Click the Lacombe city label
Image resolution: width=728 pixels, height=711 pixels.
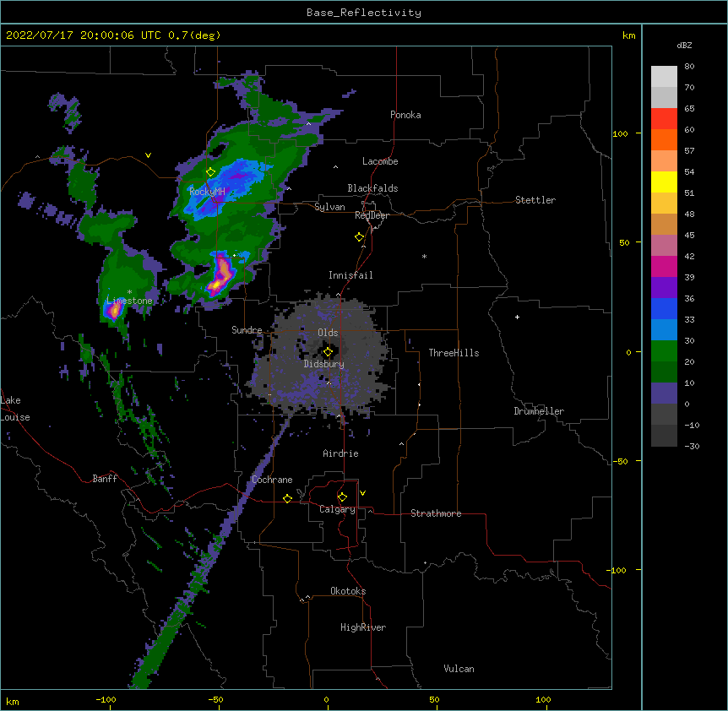pos(380,161)
